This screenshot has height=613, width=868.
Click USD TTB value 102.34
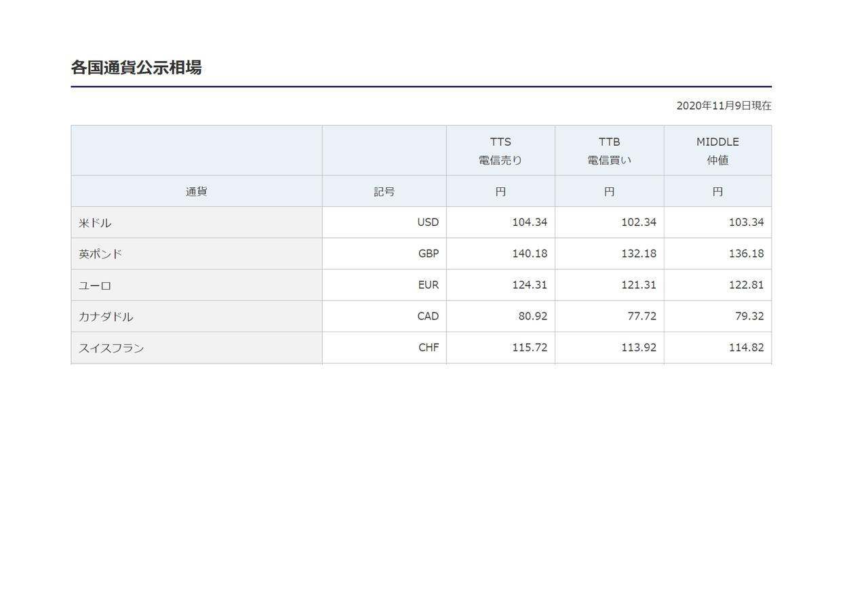click(639, 222)
